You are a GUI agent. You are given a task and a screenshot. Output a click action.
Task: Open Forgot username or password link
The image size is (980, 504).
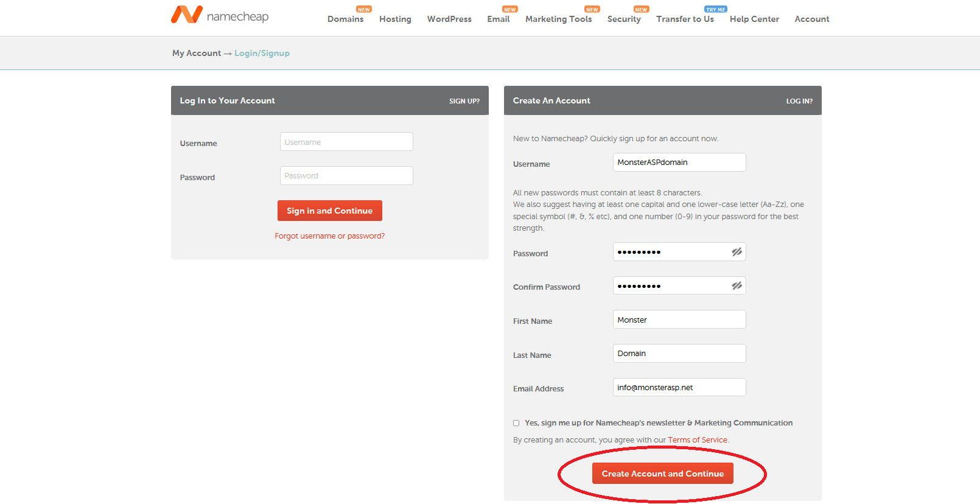[x=329, y=236]
